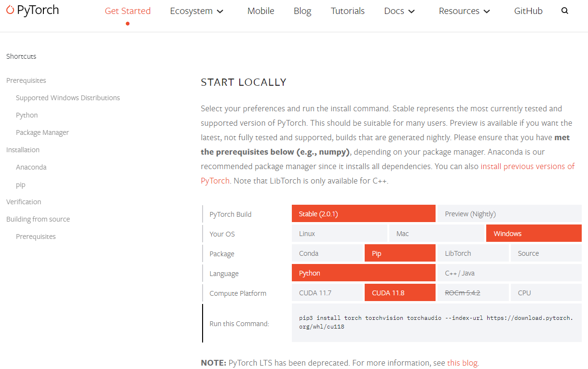Select the Conda package option
Screen dimensions: 588x369
click(x=327, y=253)
